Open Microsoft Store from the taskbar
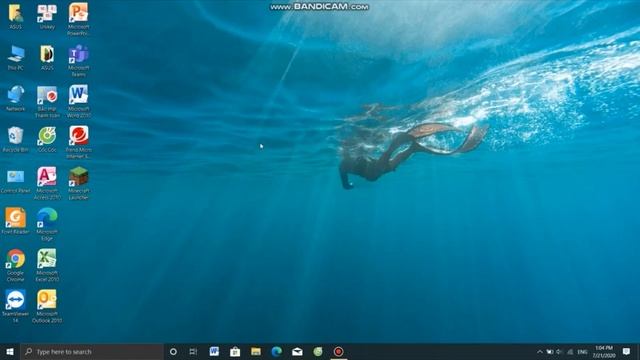 tap(235, 351)
